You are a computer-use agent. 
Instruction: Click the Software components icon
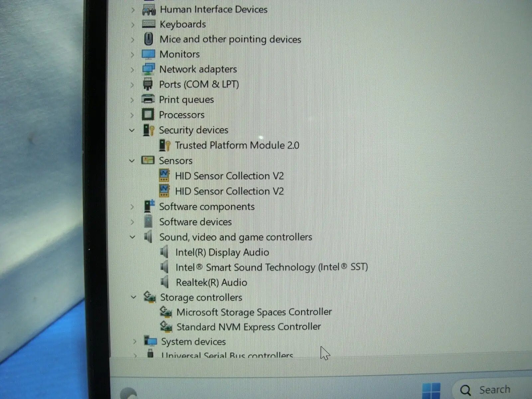coord(149,206)
